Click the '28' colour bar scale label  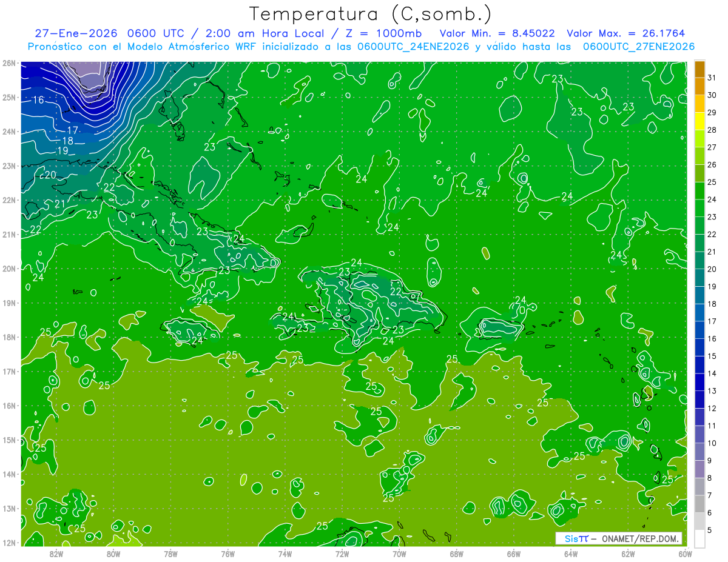coord(712,130)
